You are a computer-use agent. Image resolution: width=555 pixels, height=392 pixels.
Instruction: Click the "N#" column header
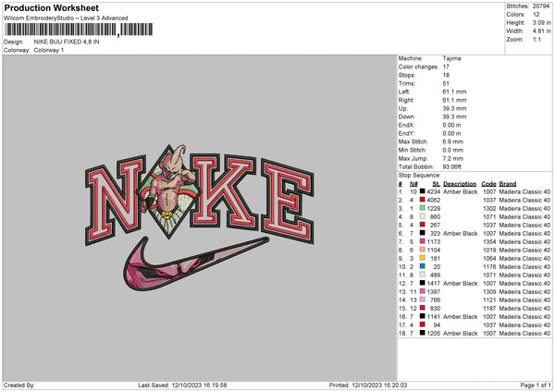point(413,184)
